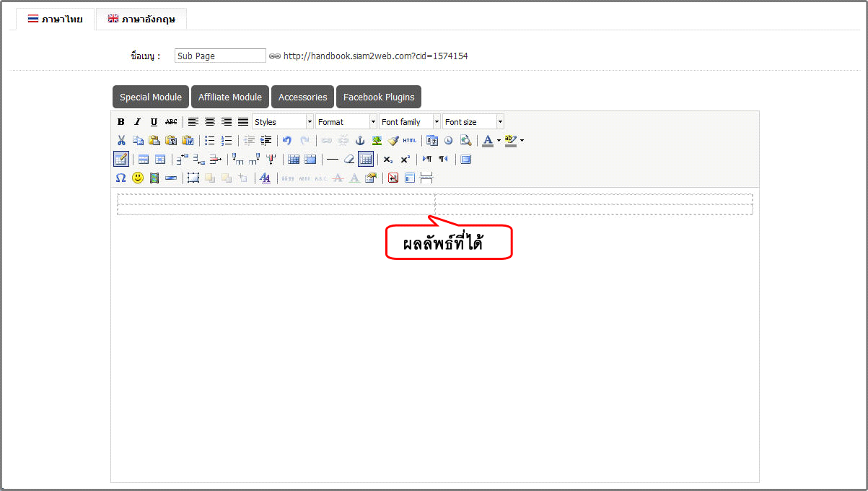Delete the current table row
The image size is (868, 491).
[216, 160]
